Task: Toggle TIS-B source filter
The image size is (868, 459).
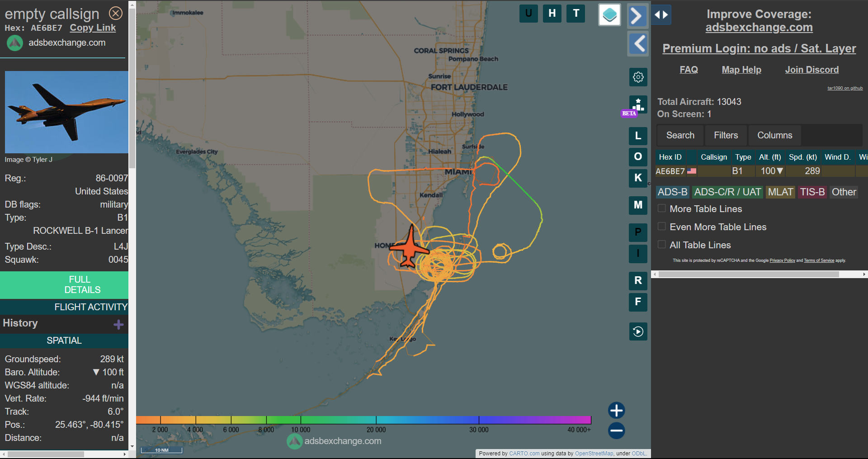Action: (812, 192)
